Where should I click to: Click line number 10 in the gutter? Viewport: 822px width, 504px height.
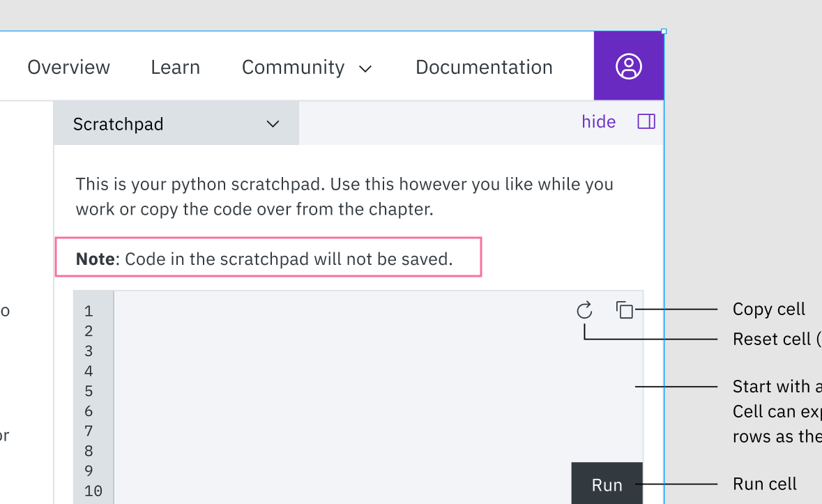pyautogui.click(x=93, y=491)
